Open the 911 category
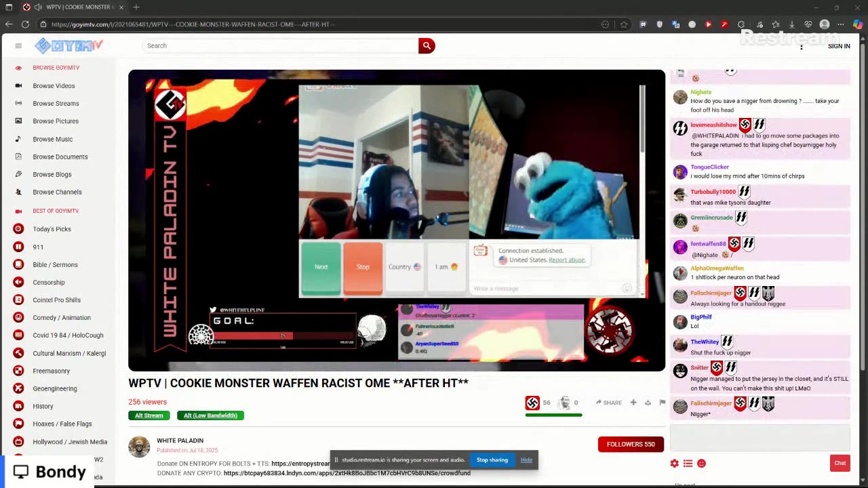 point(38,247)
